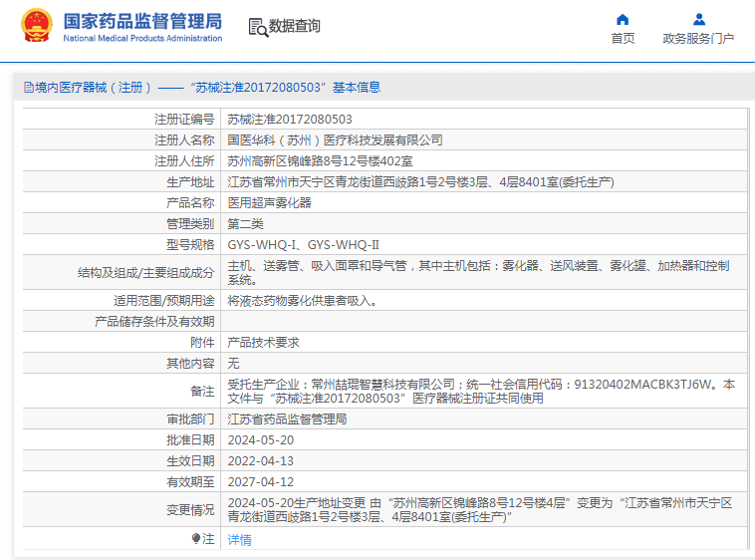
Task: Click the 数据查询 heading text
Action: pyautogui.click(x=294, y=26)
